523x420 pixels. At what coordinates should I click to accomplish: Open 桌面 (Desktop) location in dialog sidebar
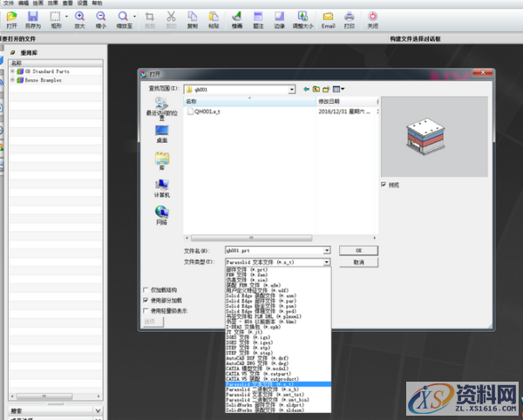161,132
